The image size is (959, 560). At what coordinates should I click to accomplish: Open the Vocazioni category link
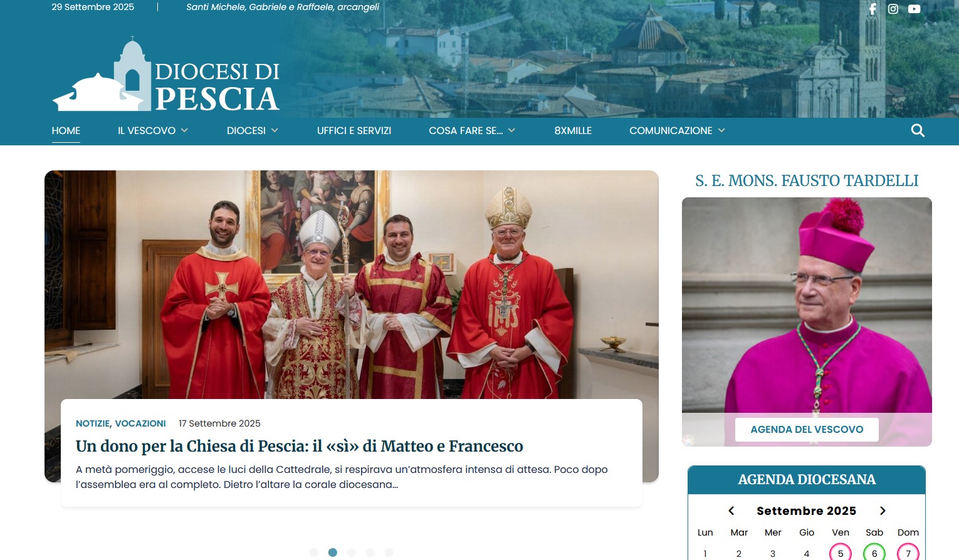140,423
